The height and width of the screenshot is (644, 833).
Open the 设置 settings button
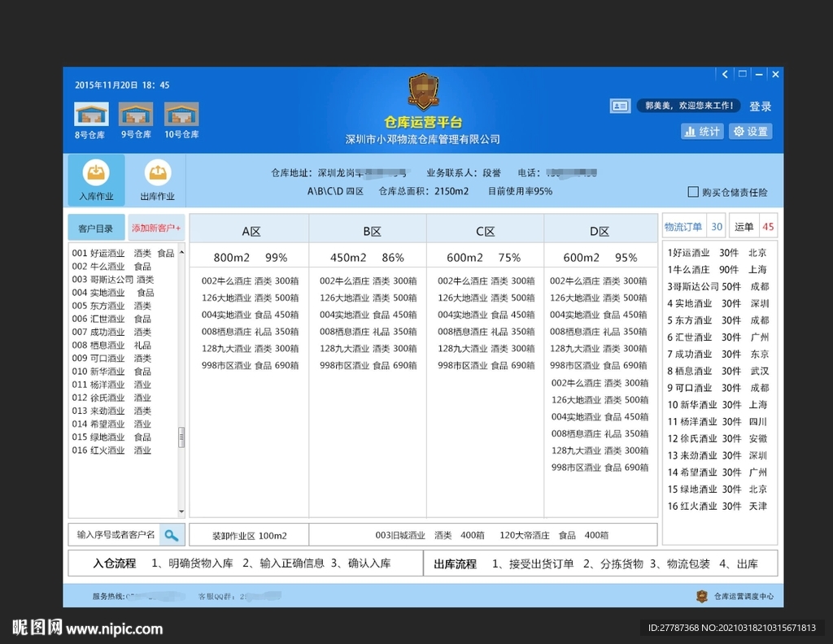click(x=750, y=131)
